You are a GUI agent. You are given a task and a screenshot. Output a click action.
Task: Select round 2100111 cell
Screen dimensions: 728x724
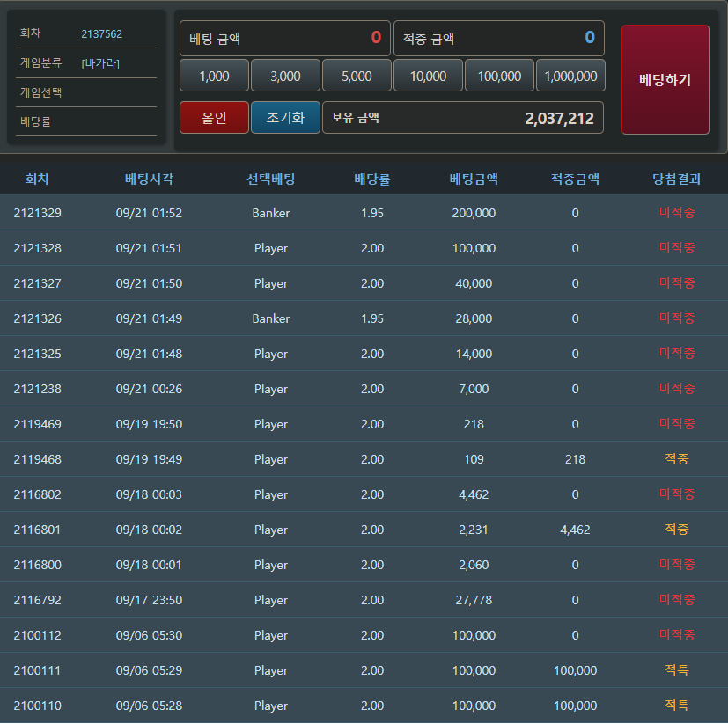pyautogui.click(x=37, y=670)
